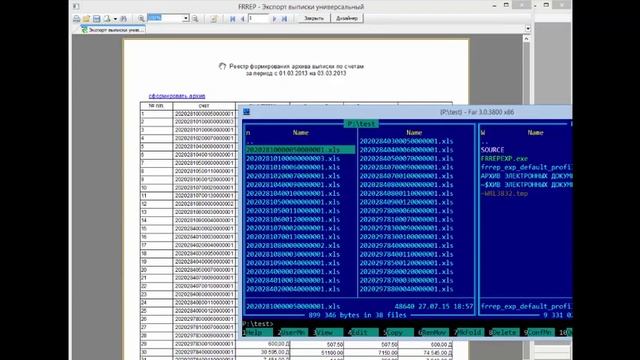640x360 pixels.
Task: Click the Far function key 9 ConfMn
Action: [539, 333]
